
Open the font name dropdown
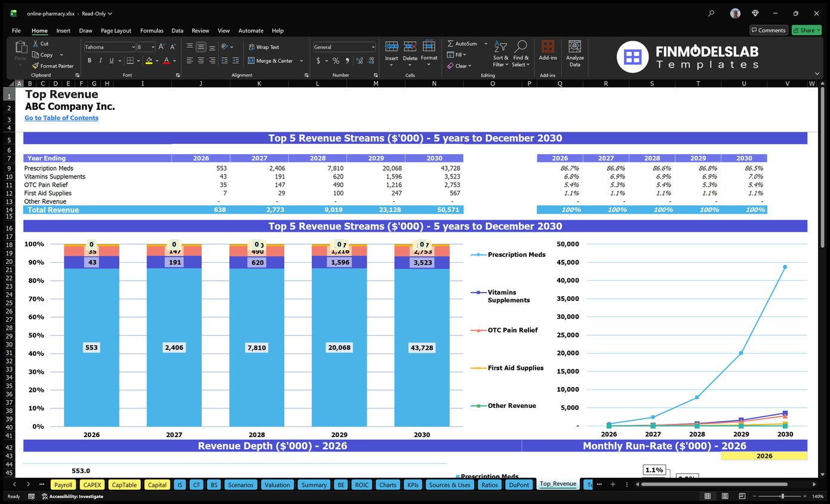coord(133,47)
